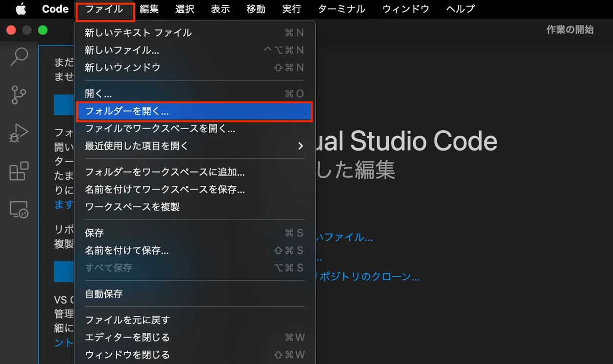Choose エディターを閉じる menu entry
Viewport: 613px width, 364px height.
(195, 337)
